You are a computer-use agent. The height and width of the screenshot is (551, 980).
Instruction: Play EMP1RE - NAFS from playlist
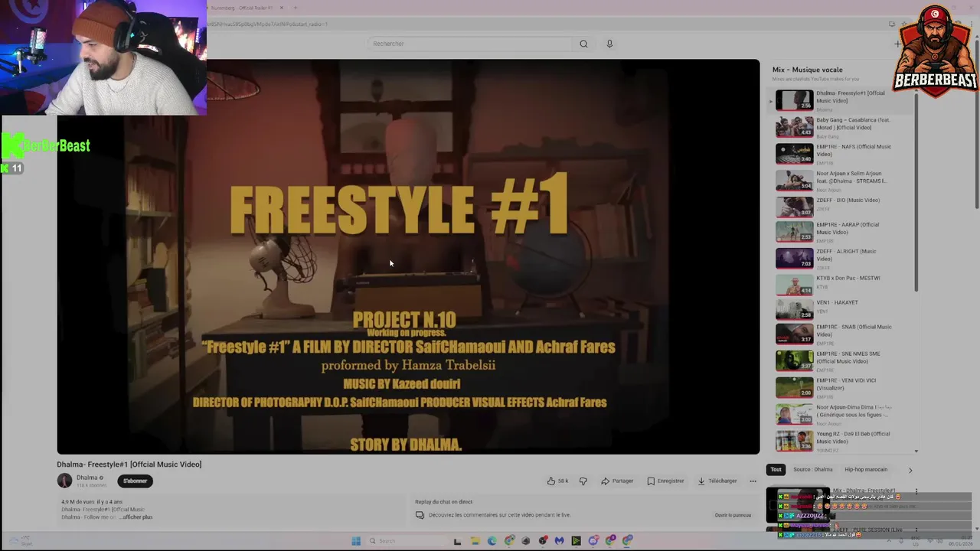tap(842, 153)
